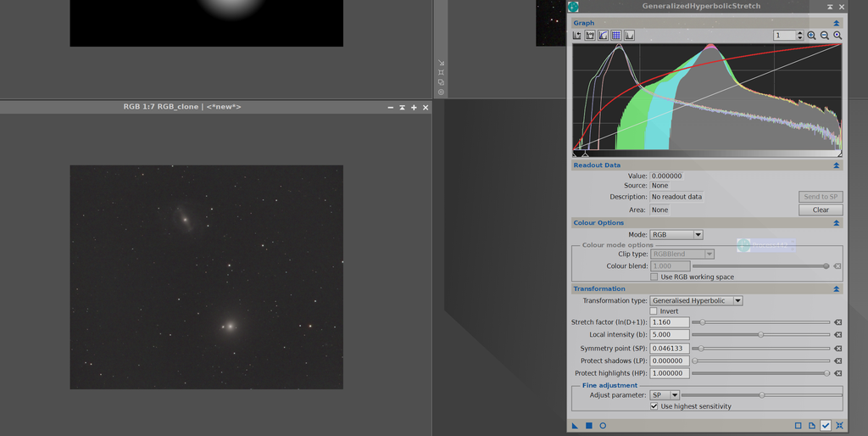This screenshot has height=436, width=868.
Task: Click the reset crossed-arrows icon
Action: click(840, 426)
